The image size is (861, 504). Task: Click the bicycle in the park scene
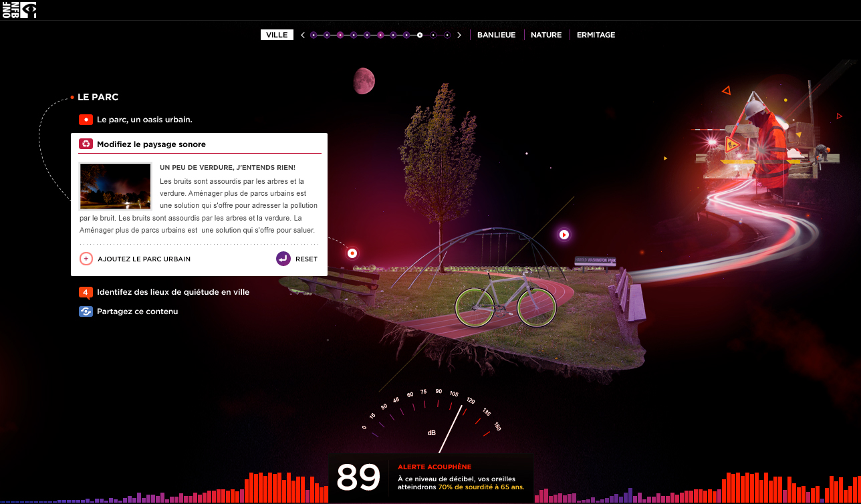(x=506, y=299)
